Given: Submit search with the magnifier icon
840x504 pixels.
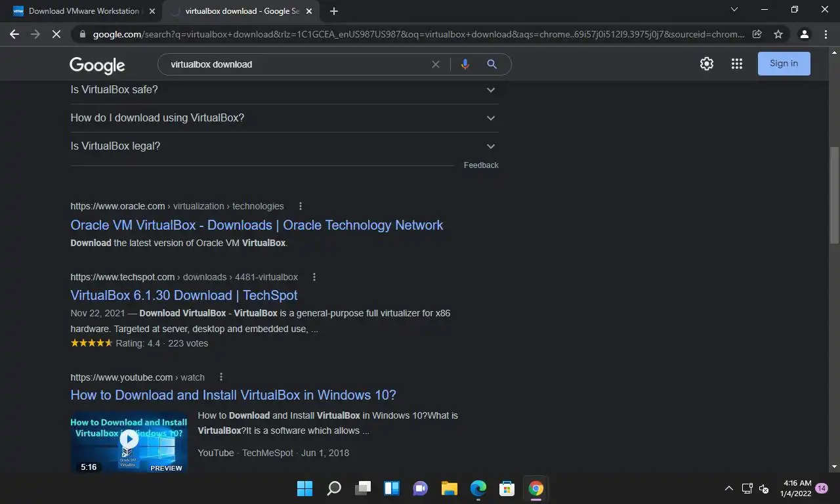Looking at the screenshot, I should coord(492,64).
